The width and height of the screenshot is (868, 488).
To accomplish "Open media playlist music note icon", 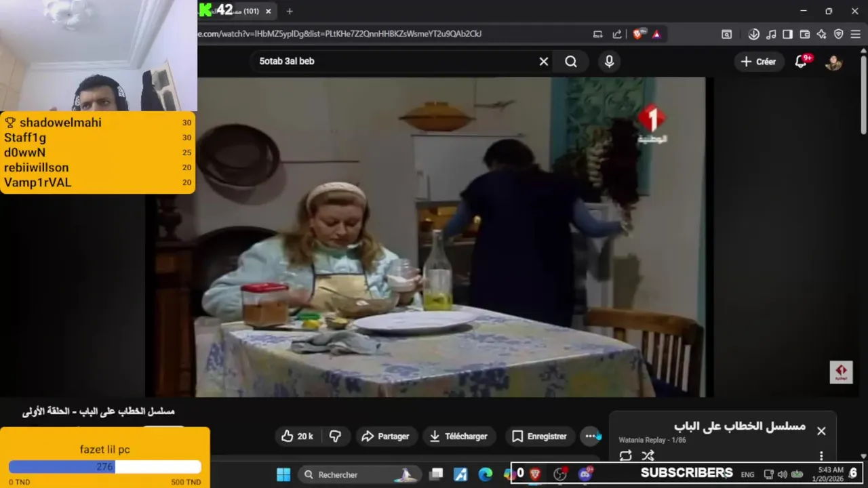I will pyautogui.click(x=771, y=34).
